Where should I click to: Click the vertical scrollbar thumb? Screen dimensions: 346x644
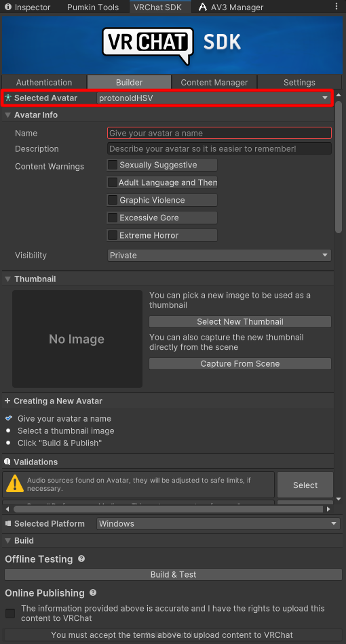tap(339, 167)
